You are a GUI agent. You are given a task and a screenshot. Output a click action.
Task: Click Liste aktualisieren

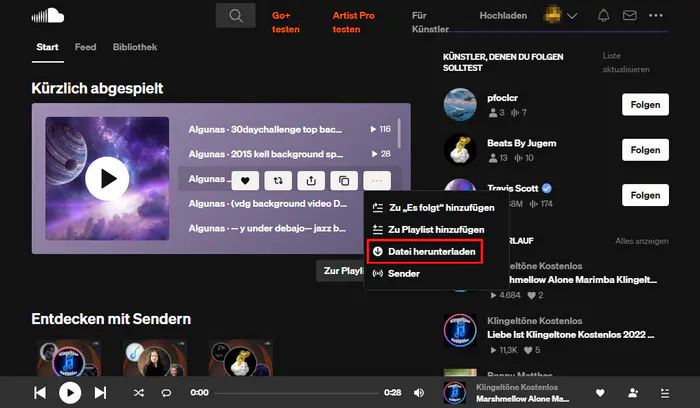coord(626,62)
